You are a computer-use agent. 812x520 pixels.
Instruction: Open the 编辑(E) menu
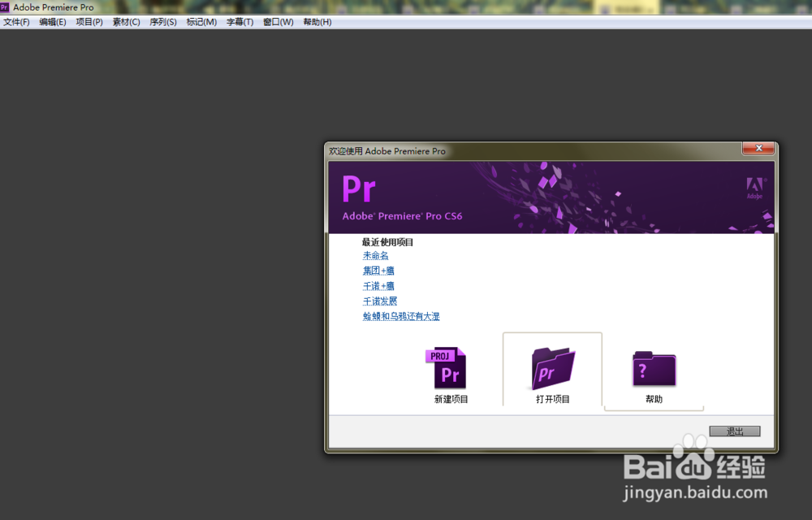coord(53,22)
